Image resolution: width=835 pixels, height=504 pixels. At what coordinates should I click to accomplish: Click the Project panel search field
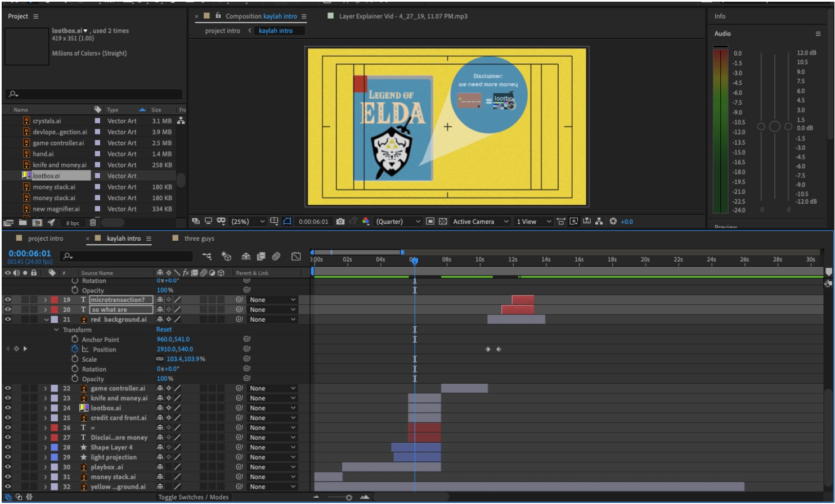coord(94,94)
